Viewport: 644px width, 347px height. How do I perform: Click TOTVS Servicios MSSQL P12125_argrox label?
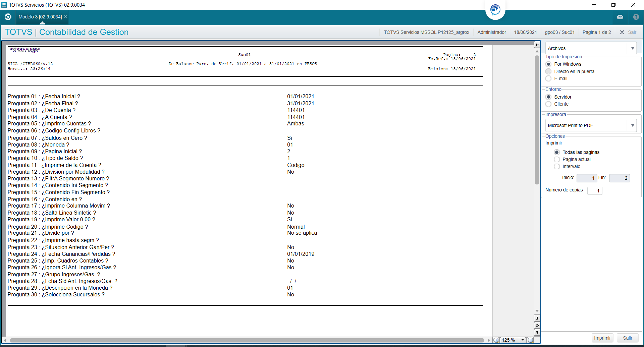pyautogui.click(x=426, y=32)
